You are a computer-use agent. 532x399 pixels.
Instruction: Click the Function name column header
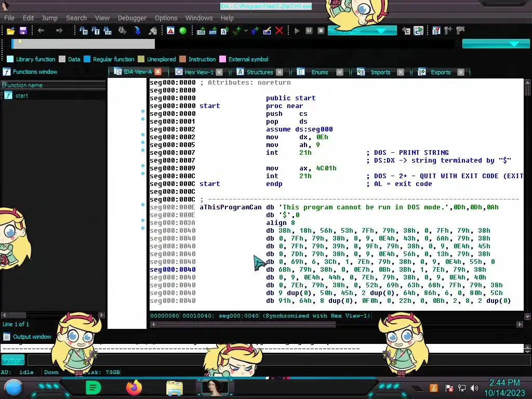pyautogui.click(x=54, y=85)
